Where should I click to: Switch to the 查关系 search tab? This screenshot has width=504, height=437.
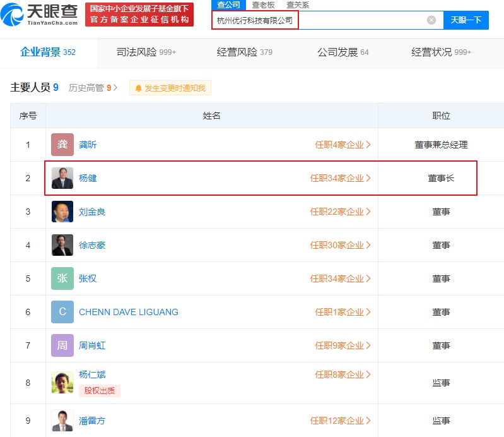[x=298, y=5]
